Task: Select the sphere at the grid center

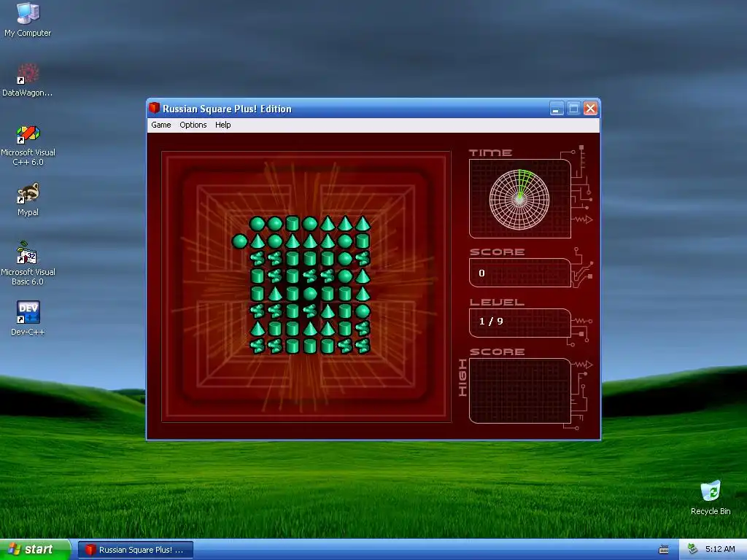Action: 310,294
